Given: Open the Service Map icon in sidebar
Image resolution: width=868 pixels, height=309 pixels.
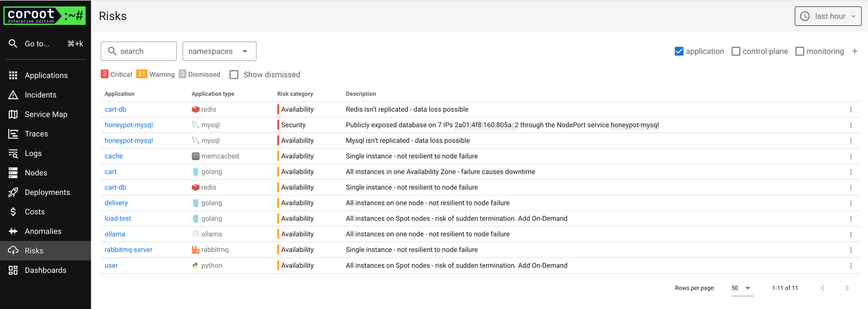Looking at the screenshot, I should (x=13, y=114).
